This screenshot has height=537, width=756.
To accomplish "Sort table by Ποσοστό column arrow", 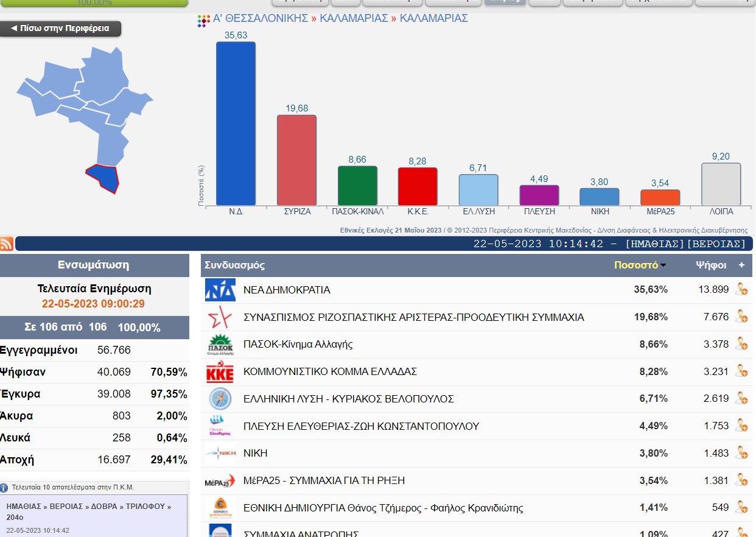I will (663, 265).
